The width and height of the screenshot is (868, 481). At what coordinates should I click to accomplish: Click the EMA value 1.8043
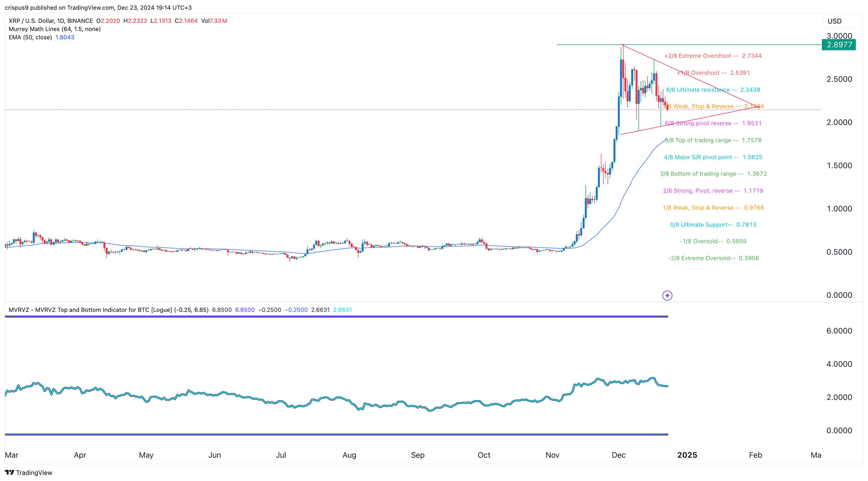65,37
